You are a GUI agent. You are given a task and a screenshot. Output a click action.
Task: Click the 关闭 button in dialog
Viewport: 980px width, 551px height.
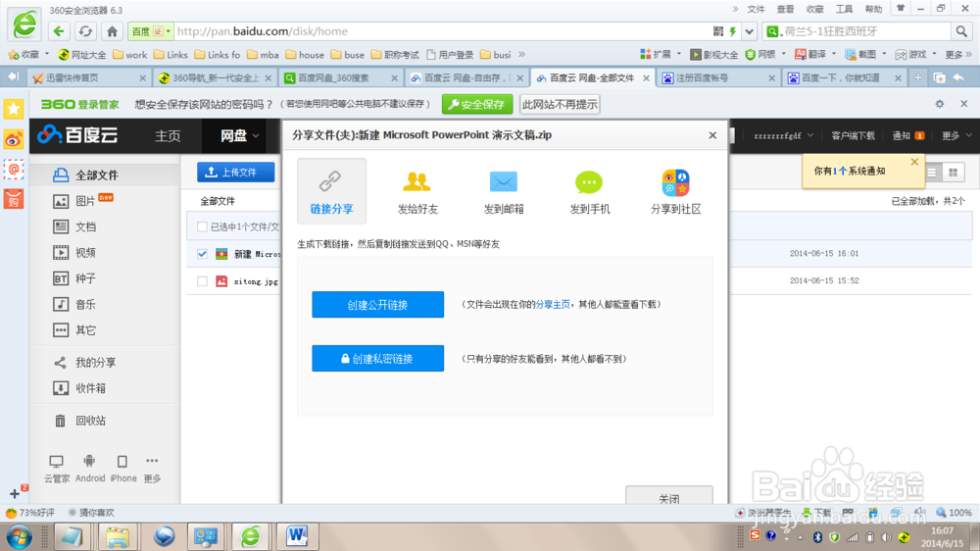pyautogui.click(x=668, y=495)
